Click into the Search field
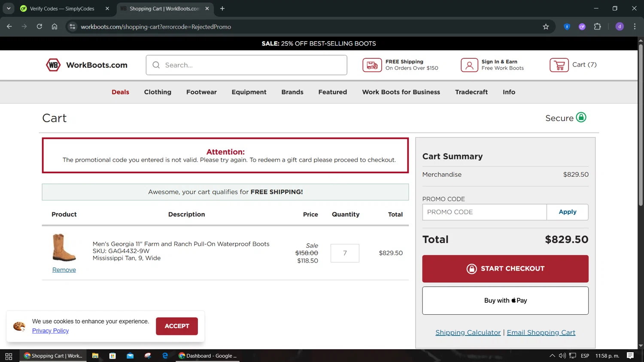 tap(246, 65)
